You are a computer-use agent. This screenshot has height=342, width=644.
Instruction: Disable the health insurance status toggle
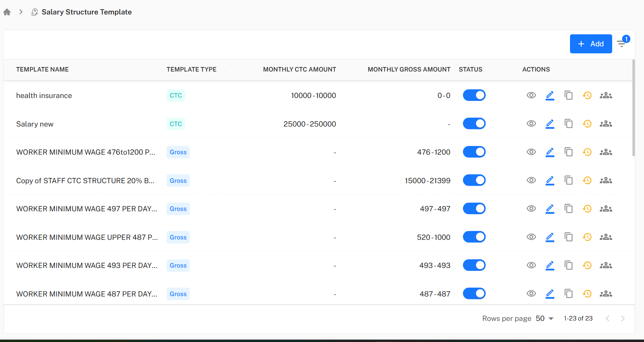click(474, 96)
